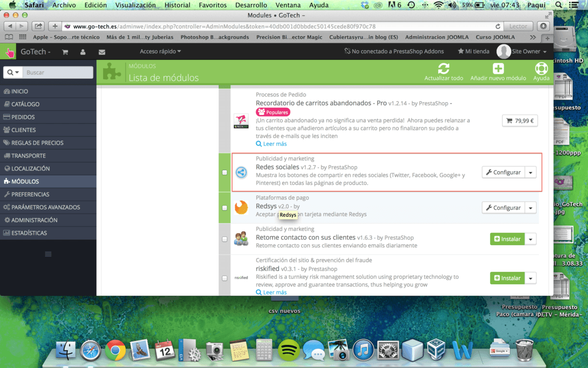Check the riskified module checkbox
Viewport: 588px width, 368px height.
point(225,278)
